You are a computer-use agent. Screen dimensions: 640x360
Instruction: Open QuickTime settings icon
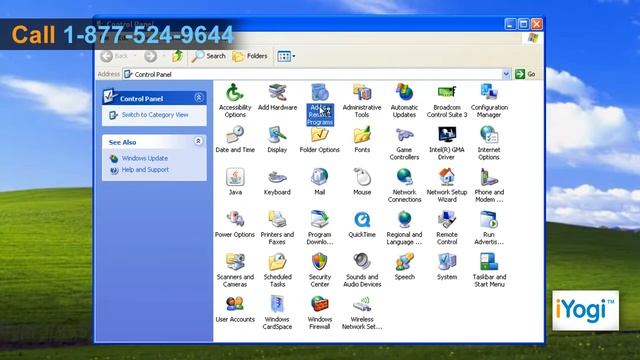coord(362,224)
